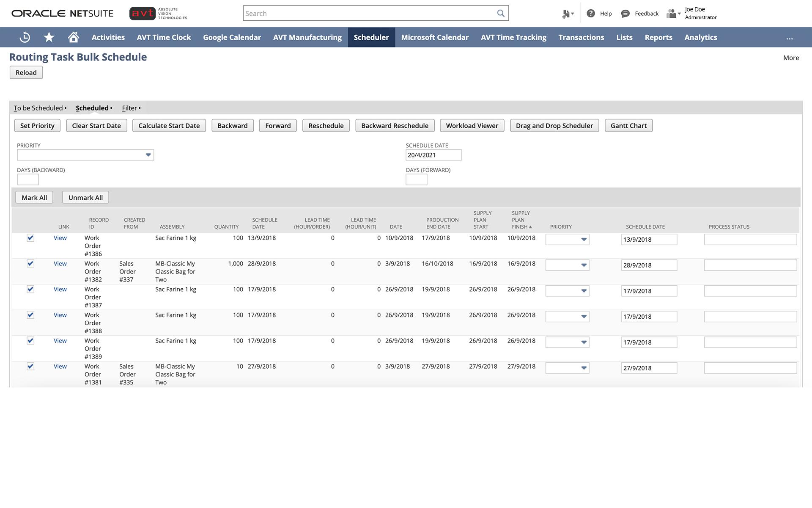Go to the Home icon
Image resolution: width=812 pixels, height=508 pixels.
coord(74,37)
